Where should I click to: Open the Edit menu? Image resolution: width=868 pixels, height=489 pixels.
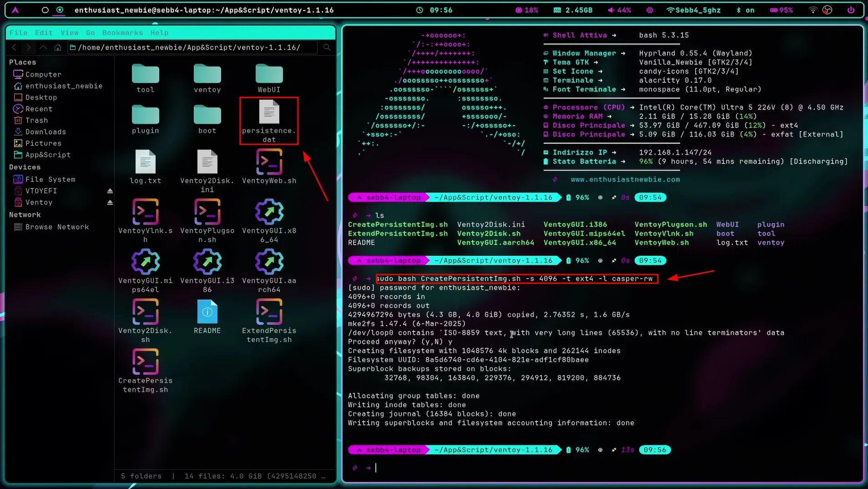(44, 33)
